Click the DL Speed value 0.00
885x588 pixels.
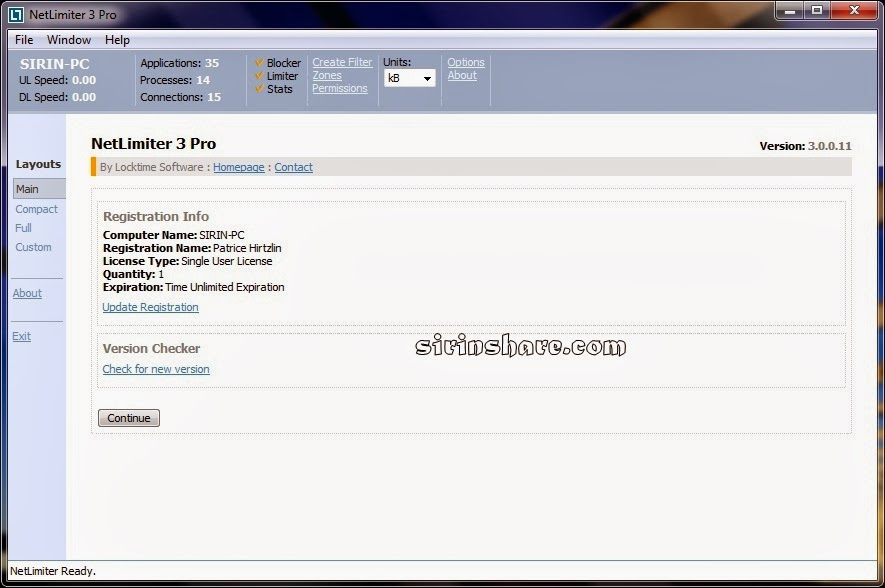pyautogui.click(x=84, y=97)
